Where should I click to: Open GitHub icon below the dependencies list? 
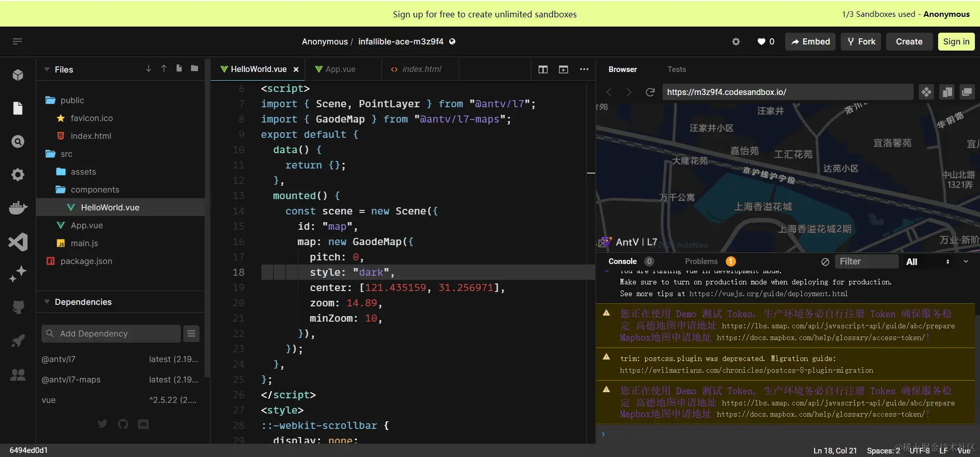coord(123,424)
